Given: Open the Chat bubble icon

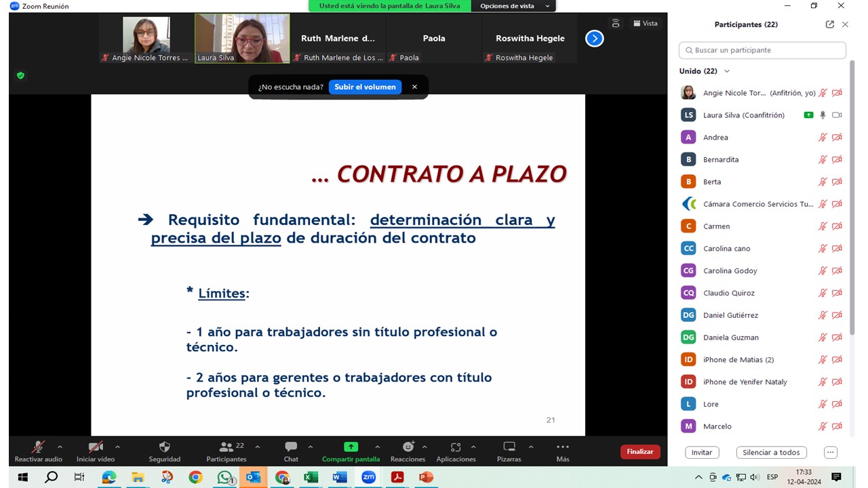Looking at the screenshot, I should point(291,447).
